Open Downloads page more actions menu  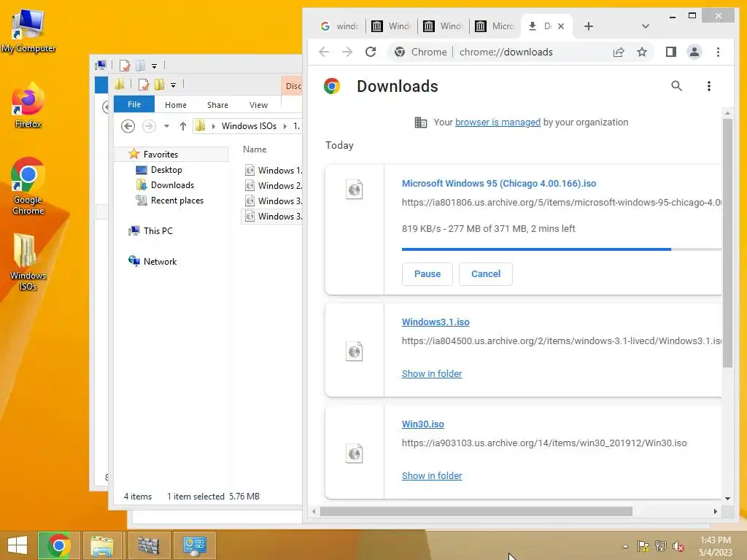(709, 86)
